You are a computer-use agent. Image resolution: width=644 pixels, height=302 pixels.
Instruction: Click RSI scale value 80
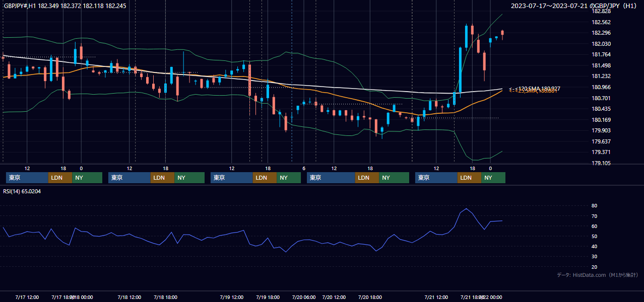pos(595,206)
